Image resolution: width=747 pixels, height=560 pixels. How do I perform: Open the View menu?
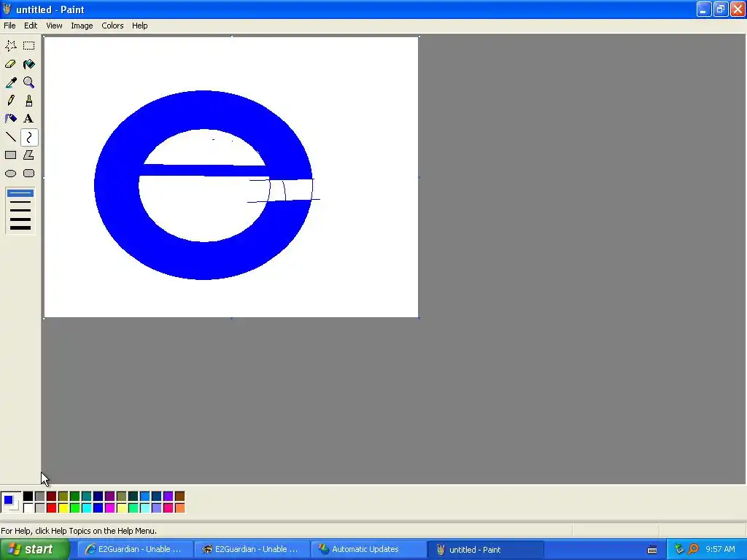[x=54, y=26]
